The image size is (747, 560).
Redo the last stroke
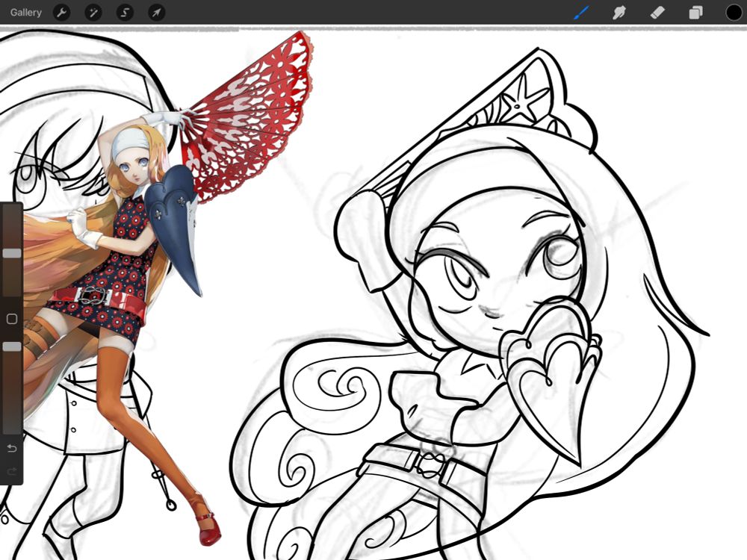pos(12,471)
